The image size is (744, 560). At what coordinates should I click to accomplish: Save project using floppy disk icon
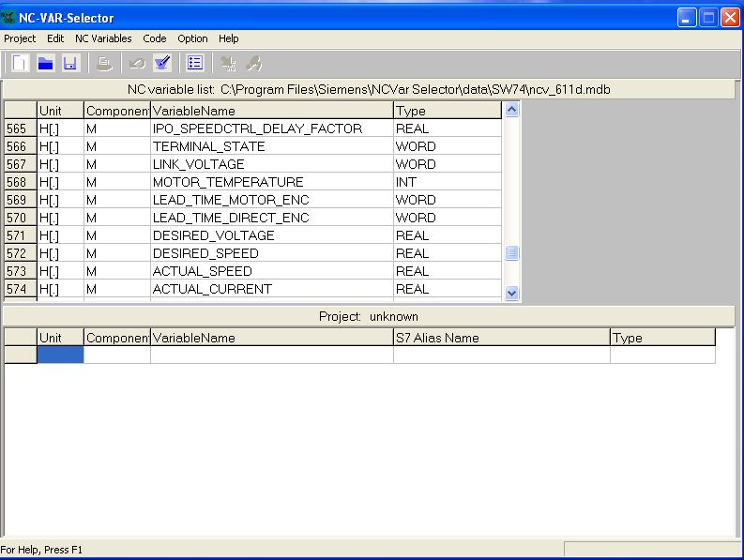coord(69,63)
